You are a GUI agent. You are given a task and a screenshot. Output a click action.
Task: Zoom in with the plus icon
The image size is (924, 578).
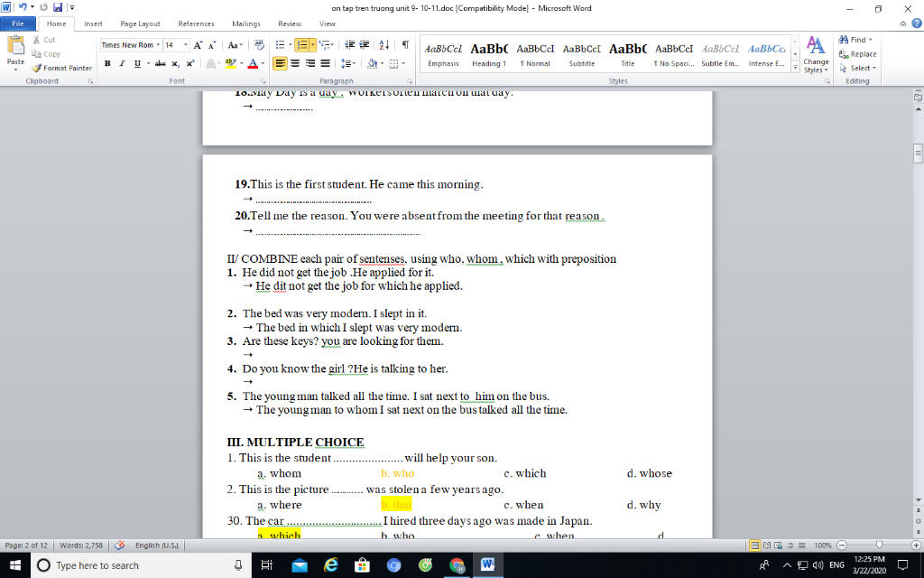(916, 545)
